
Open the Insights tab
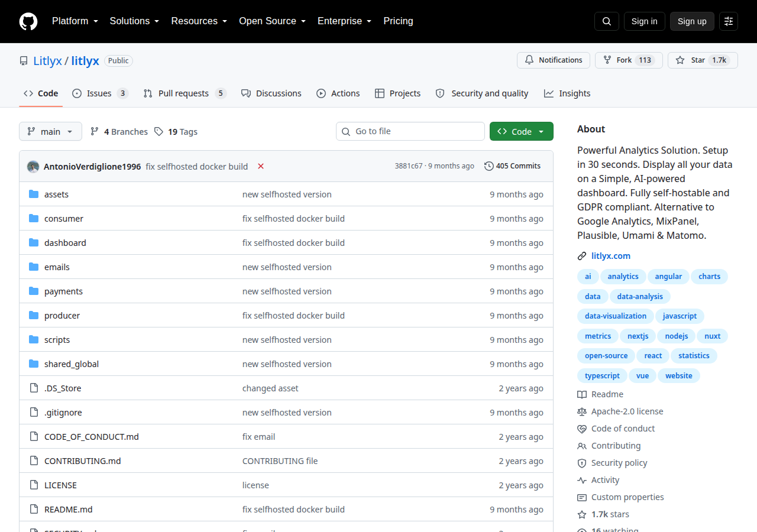567,93
